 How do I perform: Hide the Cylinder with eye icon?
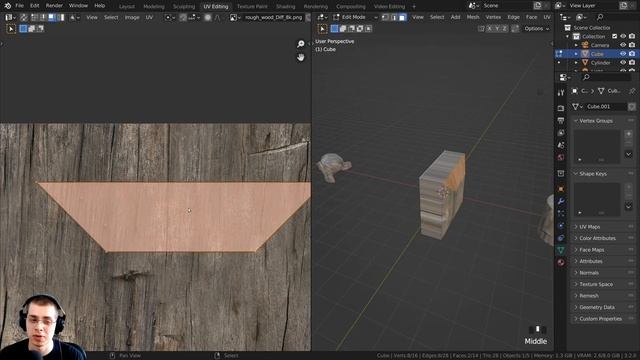[x=623, y=63]
